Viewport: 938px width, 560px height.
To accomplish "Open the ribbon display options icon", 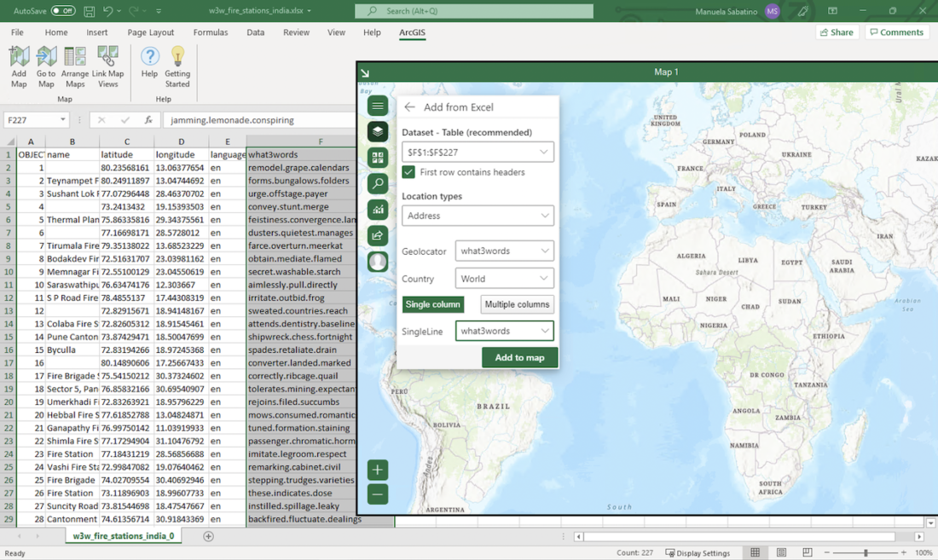I will click(833, 11).
